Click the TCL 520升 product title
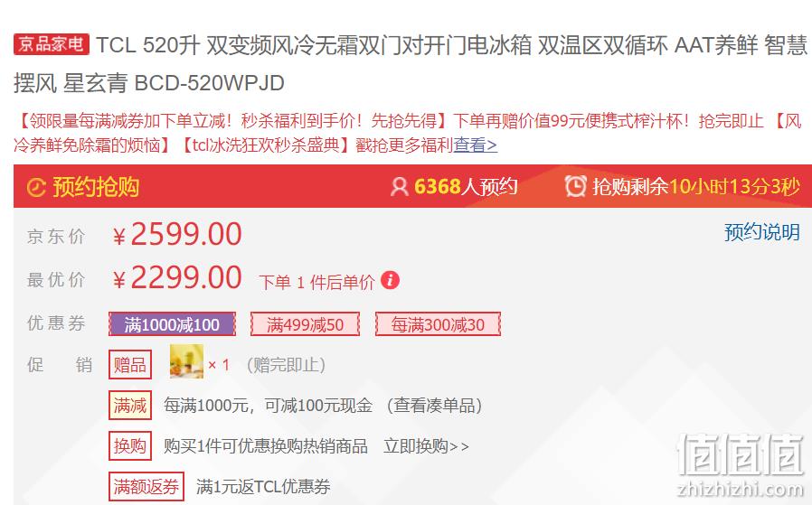The width and height of the screenshot is (812, 505). pyautogui.click(x=411, y=63)
